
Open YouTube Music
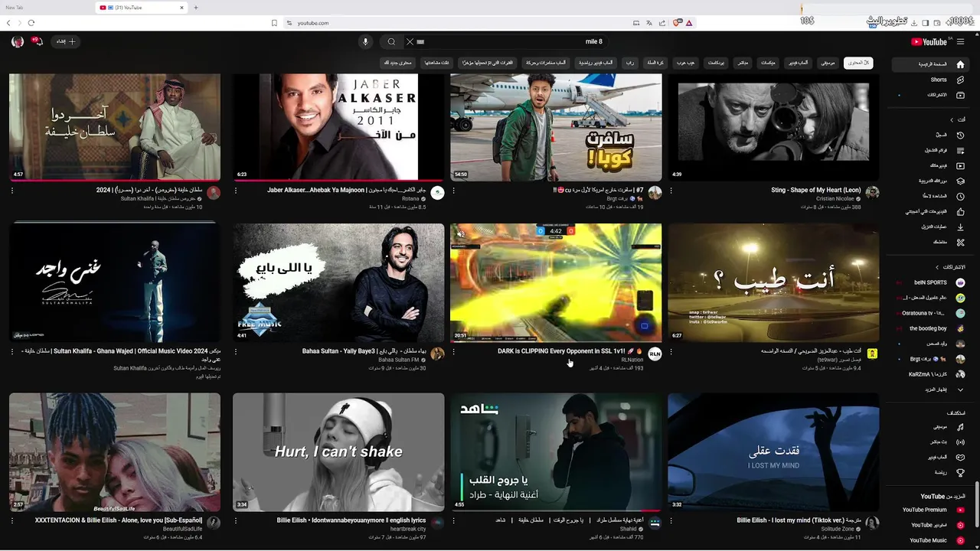[937, 540]
